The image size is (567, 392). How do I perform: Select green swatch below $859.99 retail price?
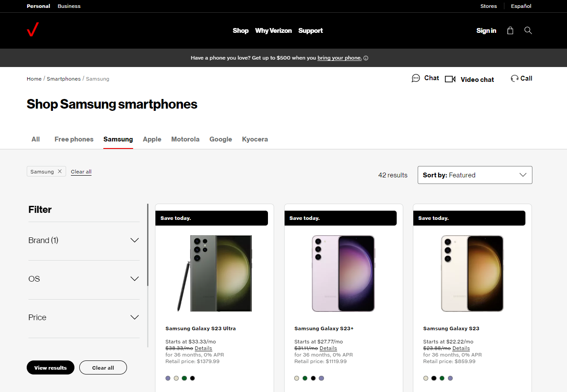[x=442, y=378]
